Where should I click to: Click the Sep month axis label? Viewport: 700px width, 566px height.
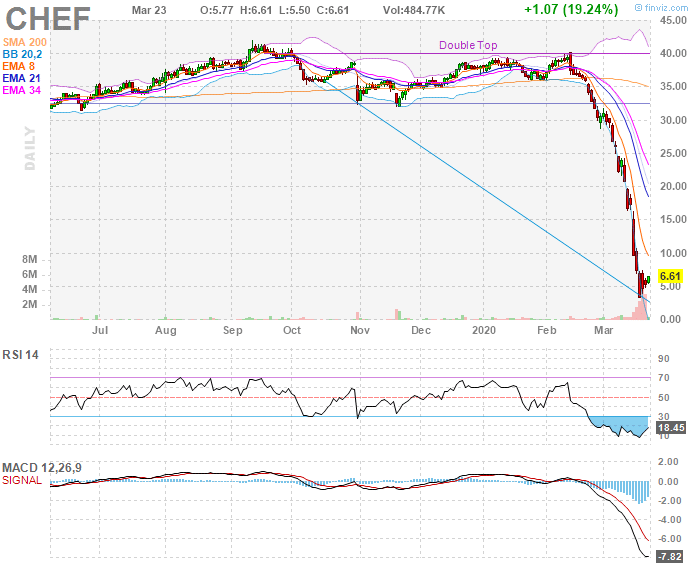tap(233, 330)
